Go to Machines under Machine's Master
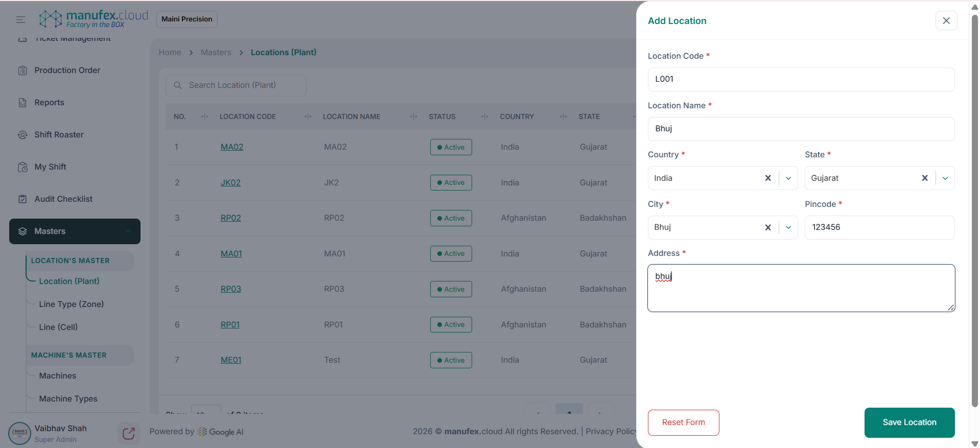The width and height of the screenshot is (980, 448). click(58, 376)
